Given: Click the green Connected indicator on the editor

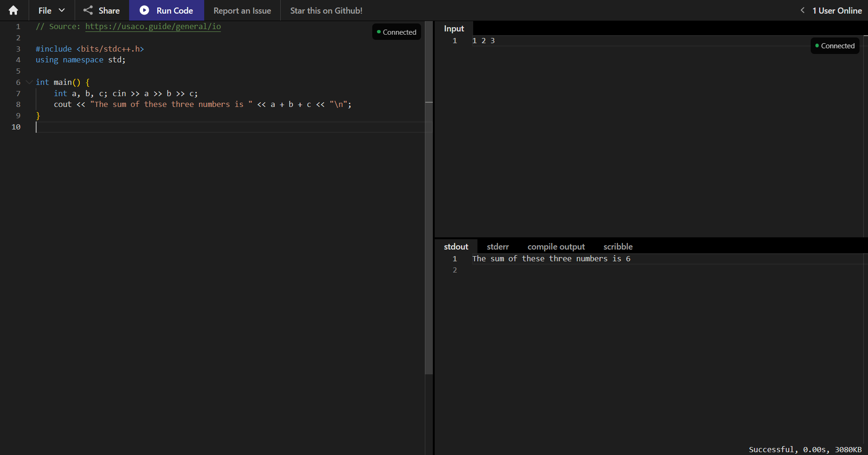Looking at the screenshot, I should click(396, 31).
